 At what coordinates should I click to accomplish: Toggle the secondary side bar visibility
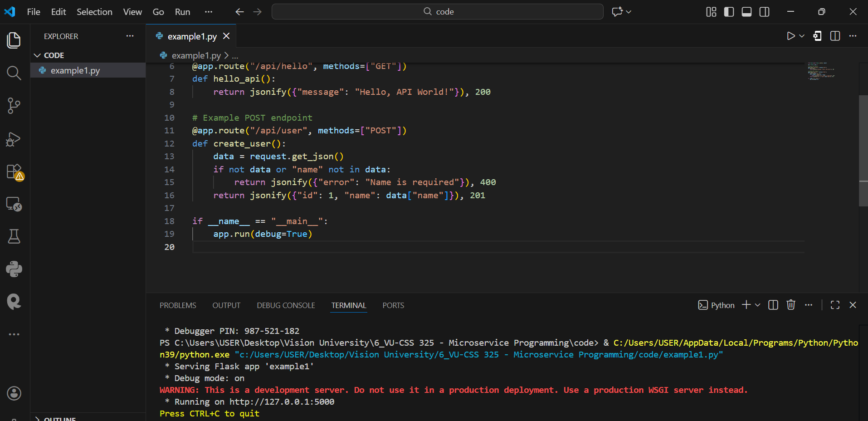pyautogui.click(x=764, y=12)
